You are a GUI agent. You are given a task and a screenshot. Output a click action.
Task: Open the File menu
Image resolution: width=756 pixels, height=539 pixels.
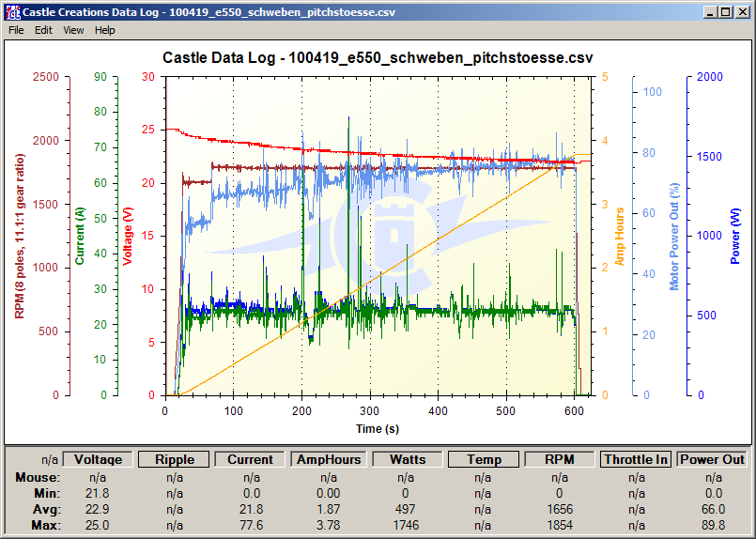point(16,30)
